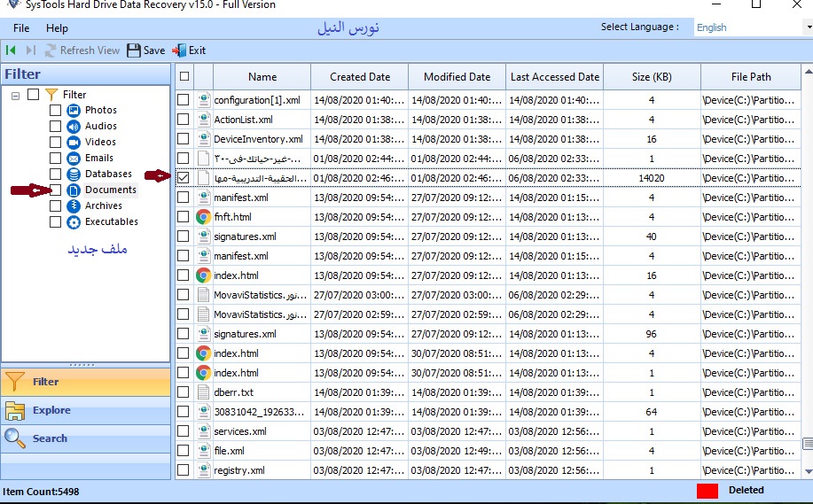Open the Help menu
813x504 pixels.
57,28
